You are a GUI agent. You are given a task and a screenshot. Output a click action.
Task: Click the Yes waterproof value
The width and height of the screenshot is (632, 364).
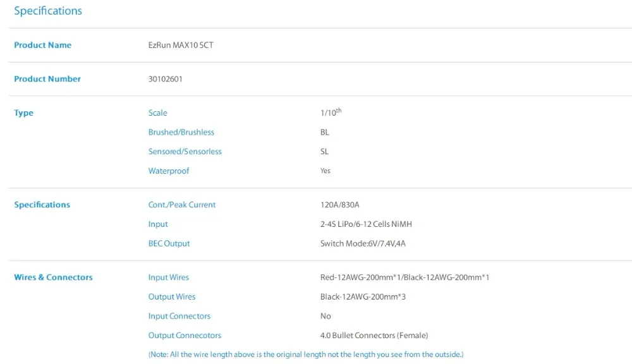(325, 171)
